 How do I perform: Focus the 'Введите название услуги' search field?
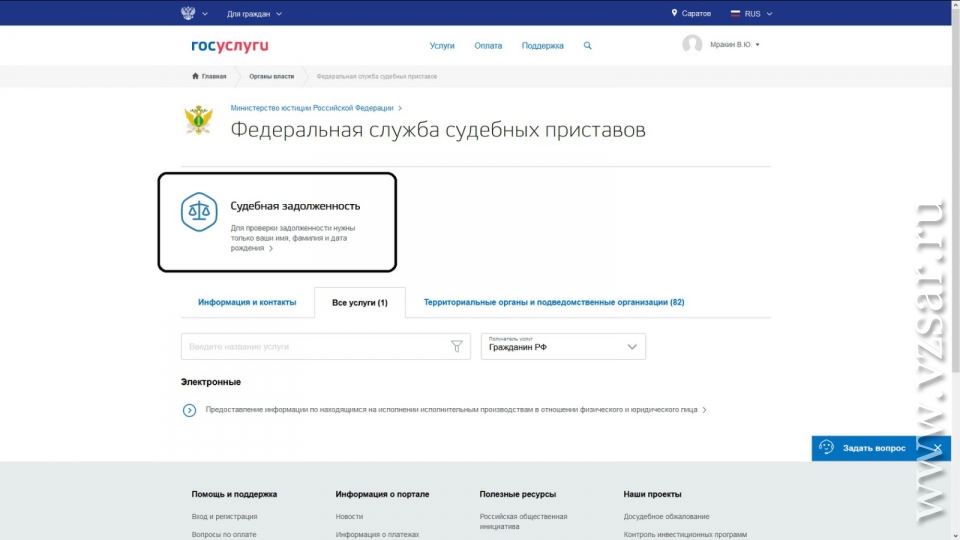(x=326, y=347)
